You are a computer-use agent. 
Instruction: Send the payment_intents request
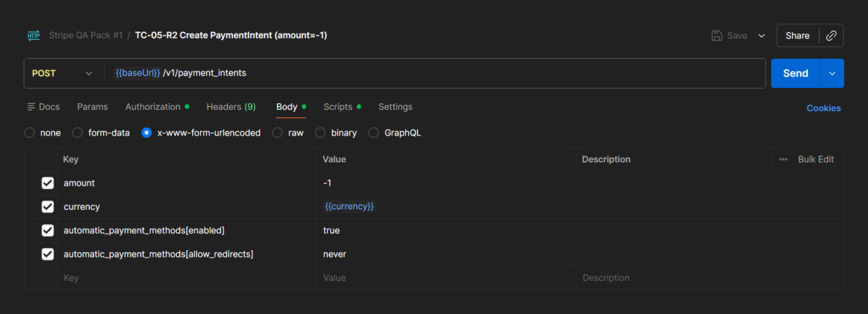(x=796, y=73)
